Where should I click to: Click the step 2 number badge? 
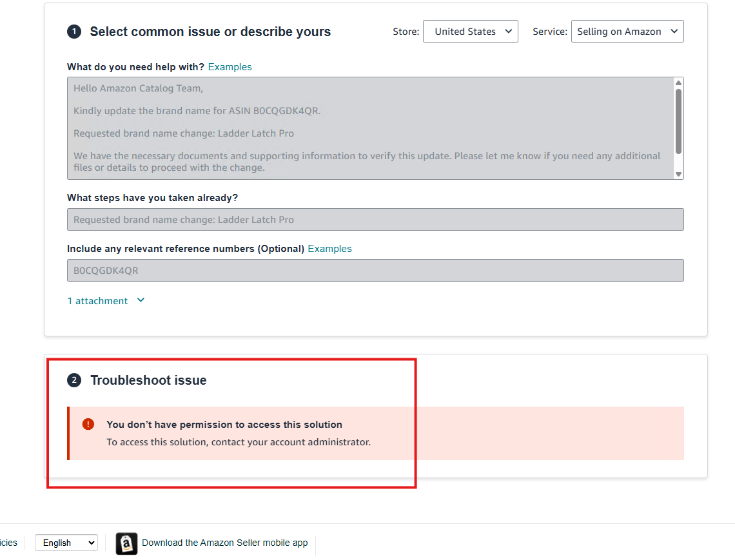pyautogui.click(x=74, y=380)
